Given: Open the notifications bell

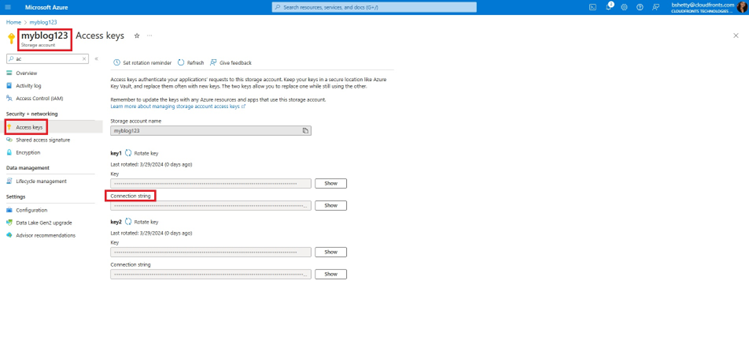Looking at the screenshot, I should [x=609, y=7].
